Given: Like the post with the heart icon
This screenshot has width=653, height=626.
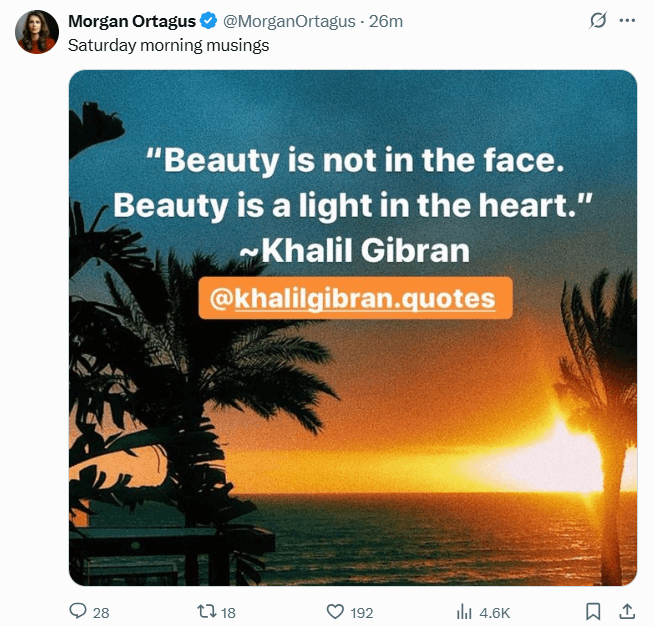Looking at the screenshot, I should [335, 612].
